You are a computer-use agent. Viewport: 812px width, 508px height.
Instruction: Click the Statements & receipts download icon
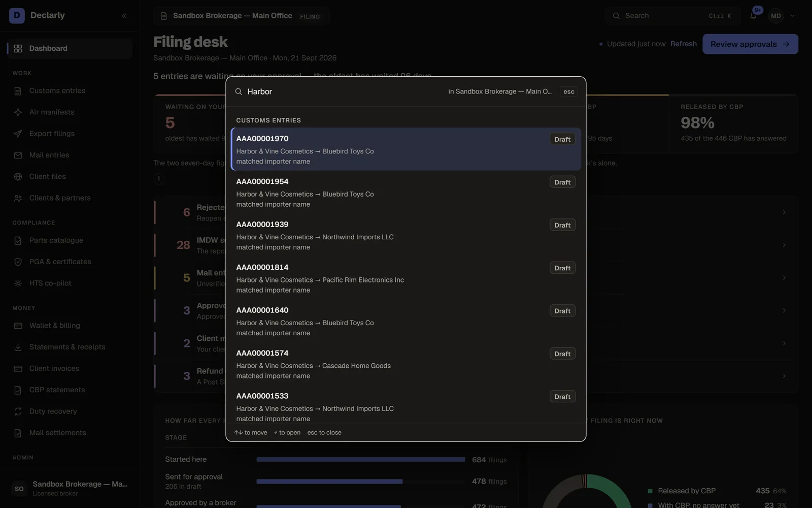coord(18,347)
